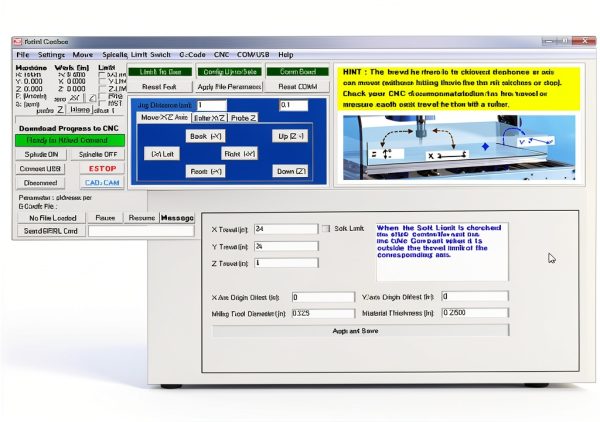Click the Connect USB button
600x422 pixels.
click(x=40, y=169)
